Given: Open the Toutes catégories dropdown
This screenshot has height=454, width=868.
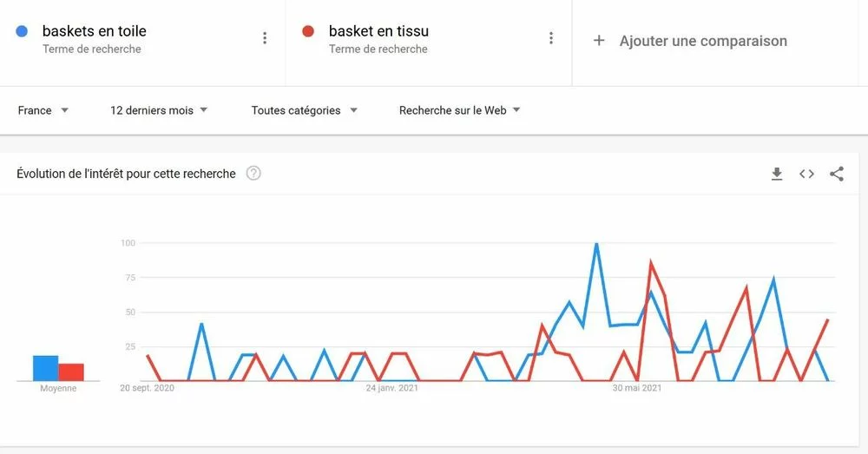Looking at the screenshot, I should (305, 110).
